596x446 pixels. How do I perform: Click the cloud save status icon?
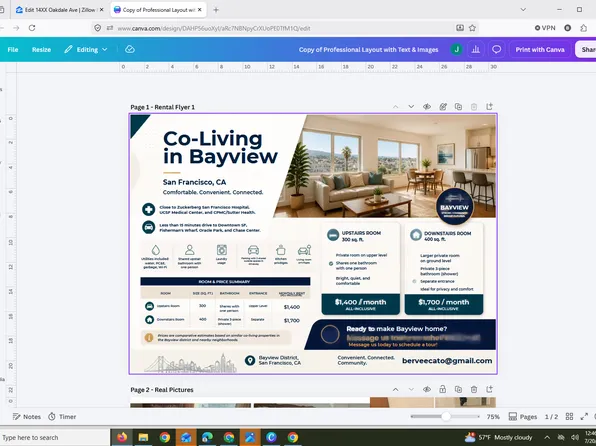point(130,49)
